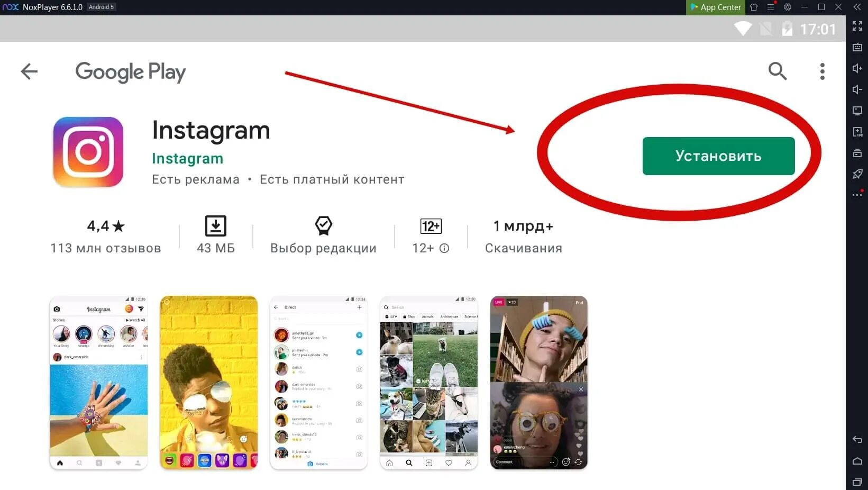Click the Instagram app icon
The width and height of the screenshot is (868, 490).
point(88,152)
